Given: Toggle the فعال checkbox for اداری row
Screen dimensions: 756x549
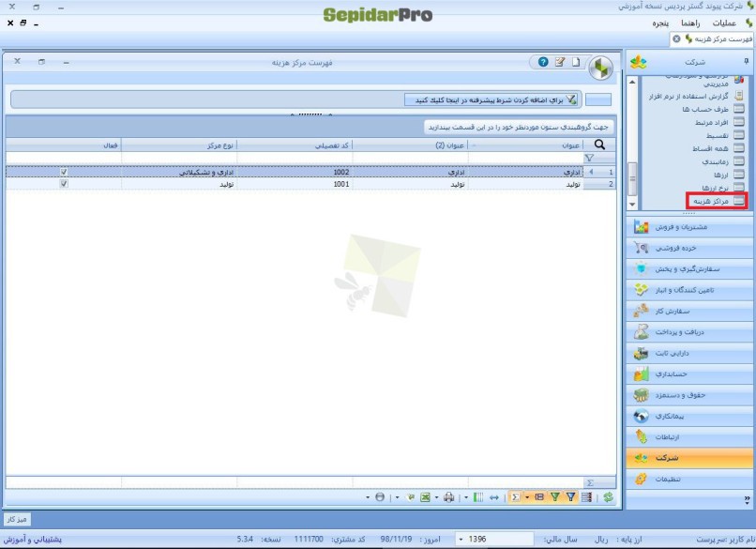Looking at the screenshot, I should click(64, 173).
